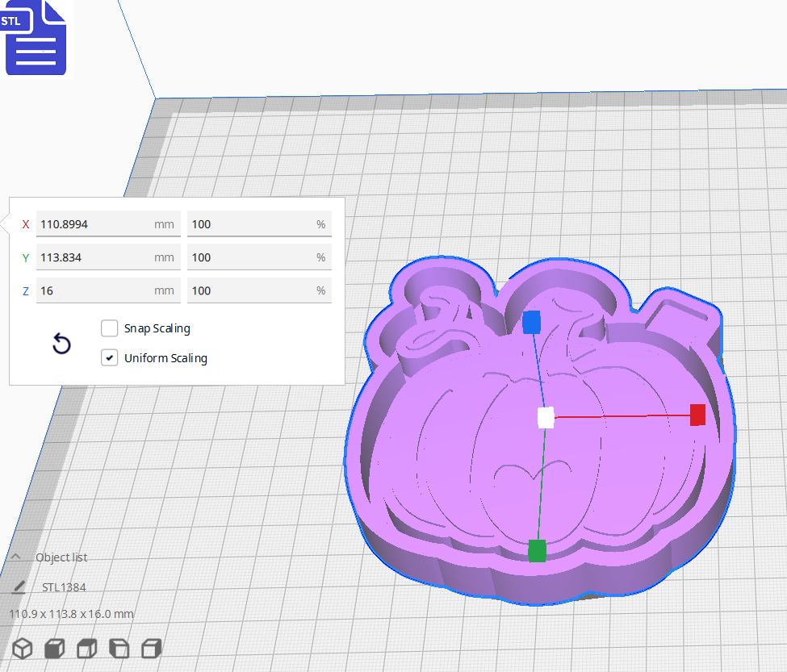Screen dimensions: 787x672
Task: Toggle the Snap Scaling checkbox on
Action: 109,328
